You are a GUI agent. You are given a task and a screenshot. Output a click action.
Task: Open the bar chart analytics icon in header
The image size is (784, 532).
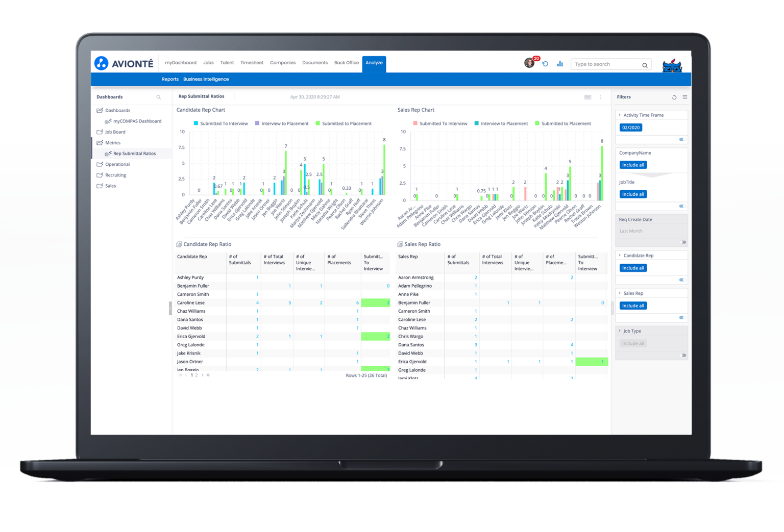pyautogui.click(x=560, y=64)
